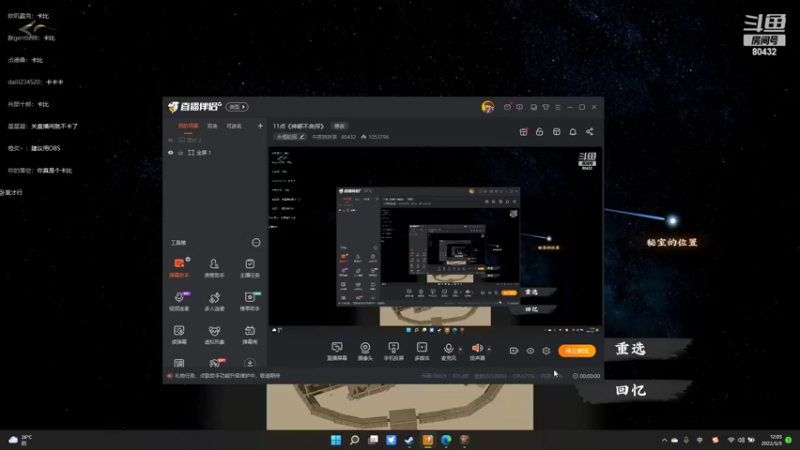Open the gift box icon above the preview

point(523,132)
